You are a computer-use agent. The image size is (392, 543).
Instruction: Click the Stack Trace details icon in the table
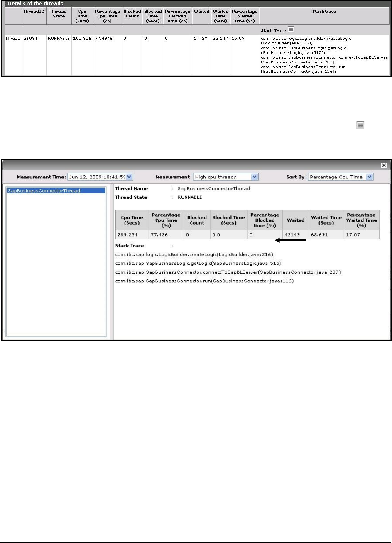(291, 30)
